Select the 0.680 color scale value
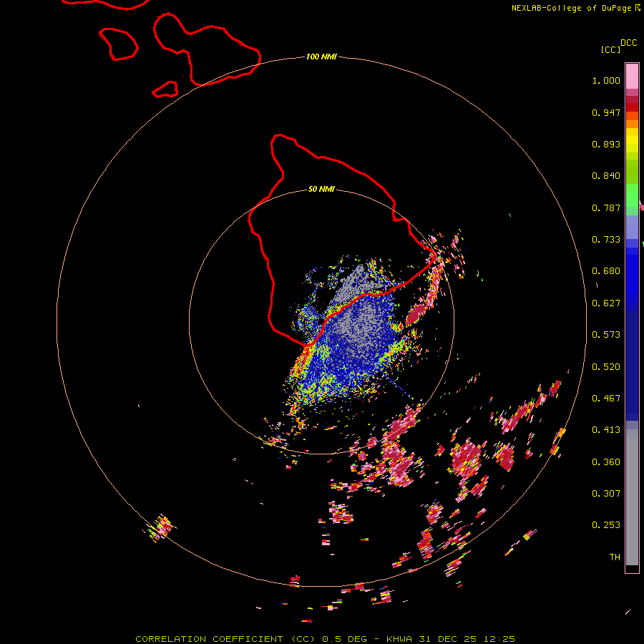Screen dimensions: 644x644 coord(606,271)
